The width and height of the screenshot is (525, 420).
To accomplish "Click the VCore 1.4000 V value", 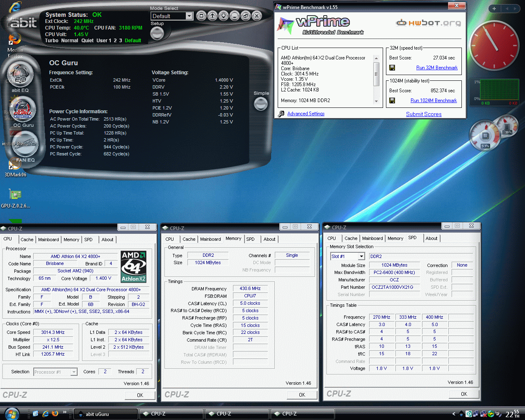I will (224, 80).
